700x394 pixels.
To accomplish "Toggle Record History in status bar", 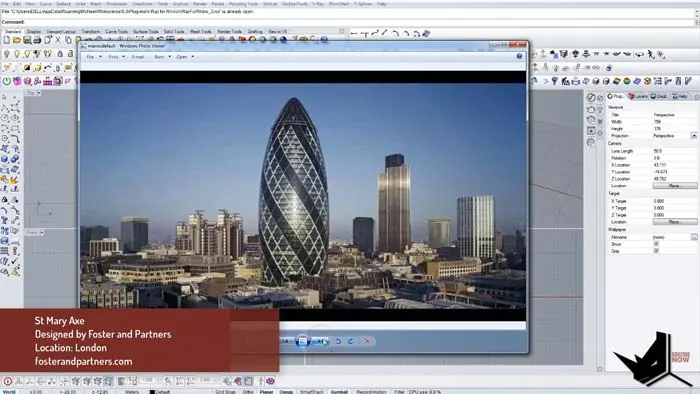I will [x=371, y=392].
